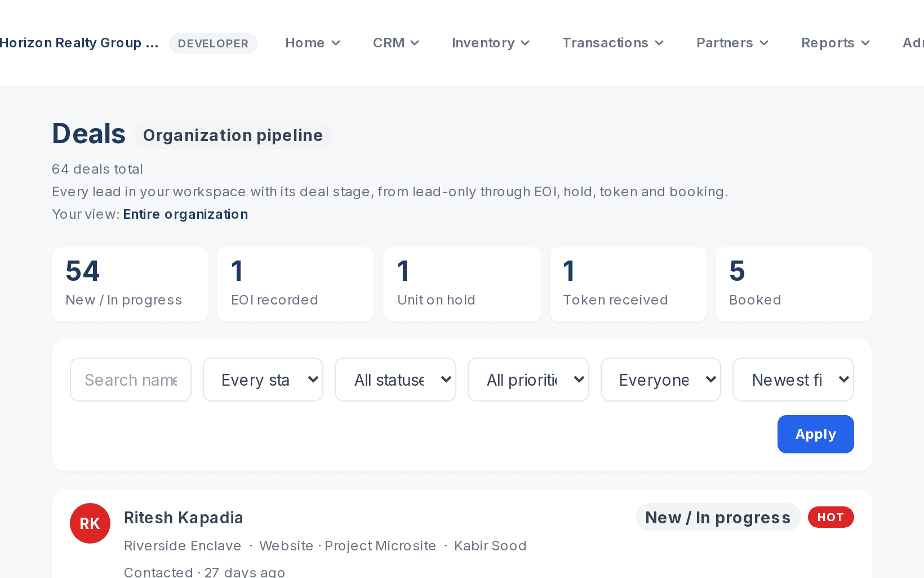924x578 pixels.
Task: Click the HOT priority badge
Action: (831, 517)
